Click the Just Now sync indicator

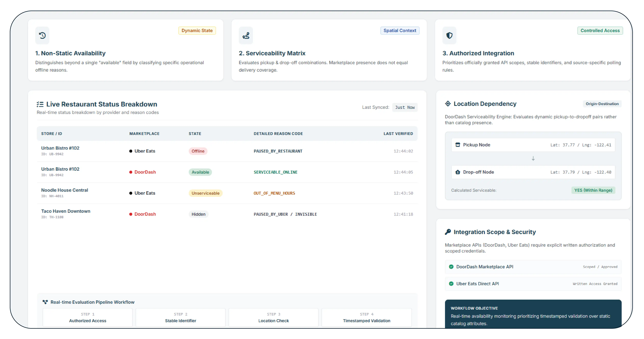(405, 107)
